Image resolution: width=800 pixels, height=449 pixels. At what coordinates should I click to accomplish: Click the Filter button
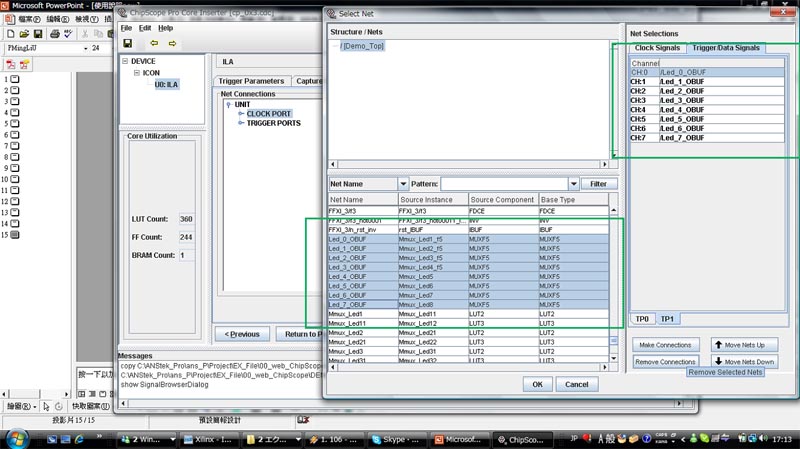tap(598, 184)
